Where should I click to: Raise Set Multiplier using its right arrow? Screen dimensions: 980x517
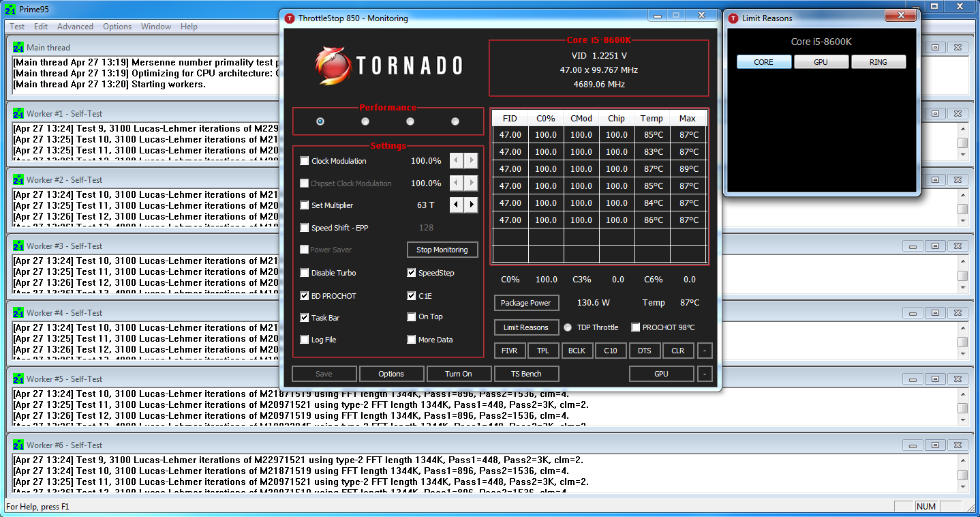point(471,205)
